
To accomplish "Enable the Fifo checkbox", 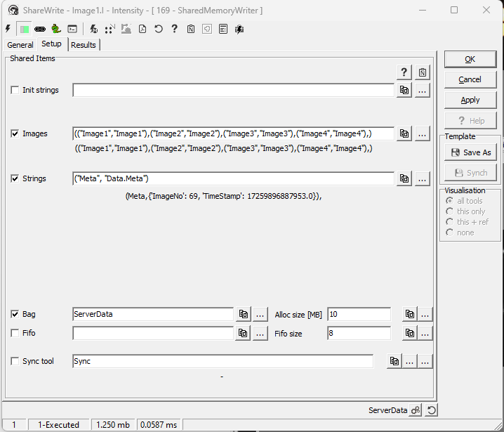I will (15, 333).
